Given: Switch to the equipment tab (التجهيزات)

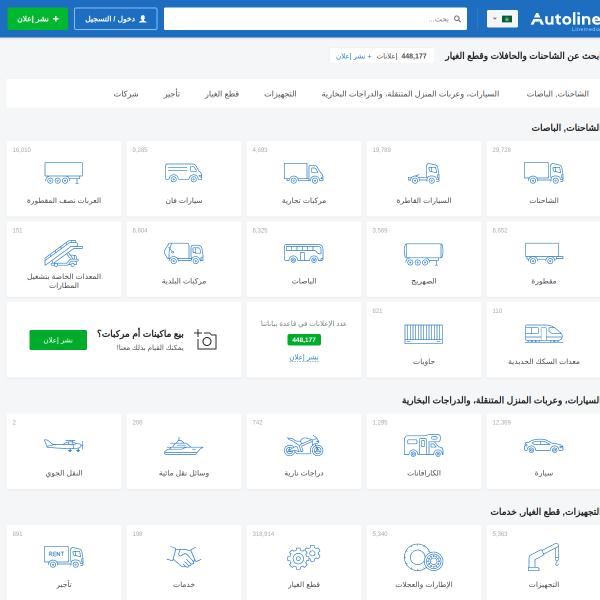Looking at the screenshot, I should pos(280,94).
